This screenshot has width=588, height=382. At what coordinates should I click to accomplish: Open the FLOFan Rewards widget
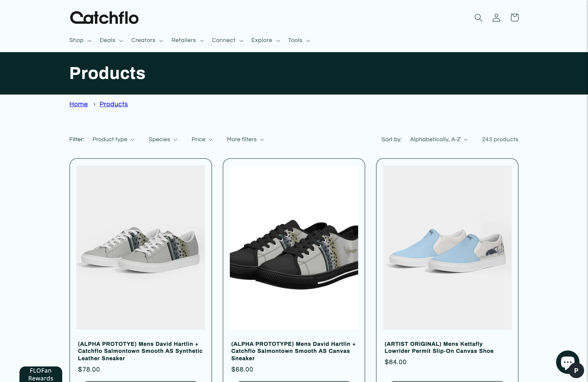41,374
